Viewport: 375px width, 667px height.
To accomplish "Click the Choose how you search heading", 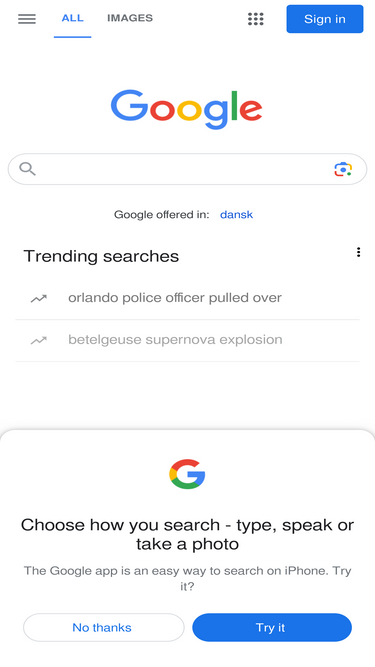I will [x=187, y=534].
